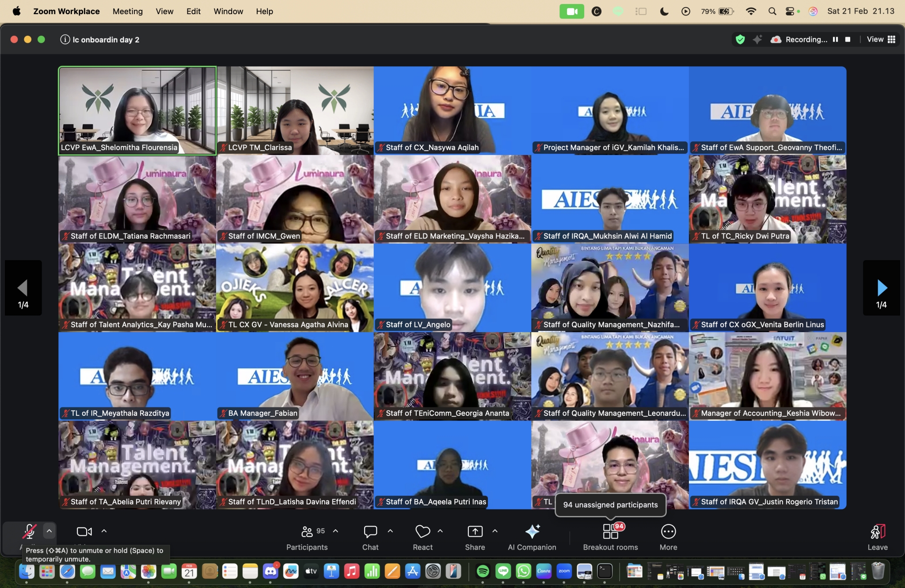Click the More options icon
Screen dimensions: 905x588
click(668, 531)
